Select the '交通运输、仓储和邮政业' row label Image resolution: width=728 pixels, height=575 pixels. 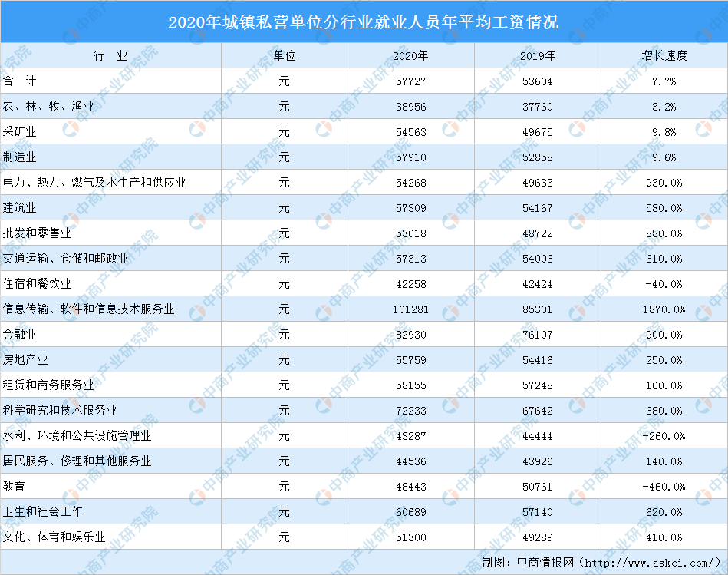[65, 258]
